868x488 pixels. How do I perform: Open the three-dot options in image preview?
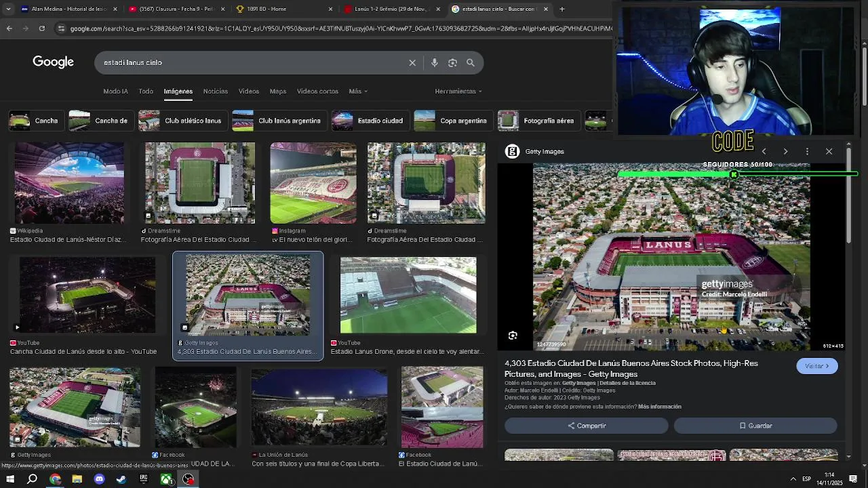coord(807,151)
